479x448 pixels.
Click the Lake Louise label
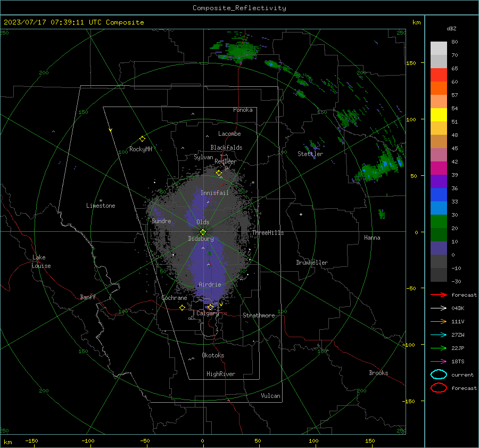(x=42, y=262)
